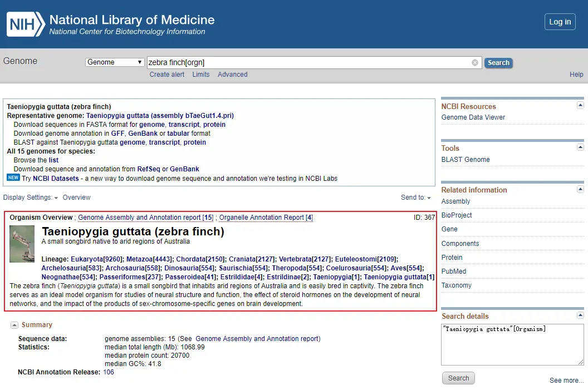The width and height of the screenshot is (588, 390).
Task: Open Organelle Annotation Report tab
Action: pyautogui.click(x=266, y=218)
